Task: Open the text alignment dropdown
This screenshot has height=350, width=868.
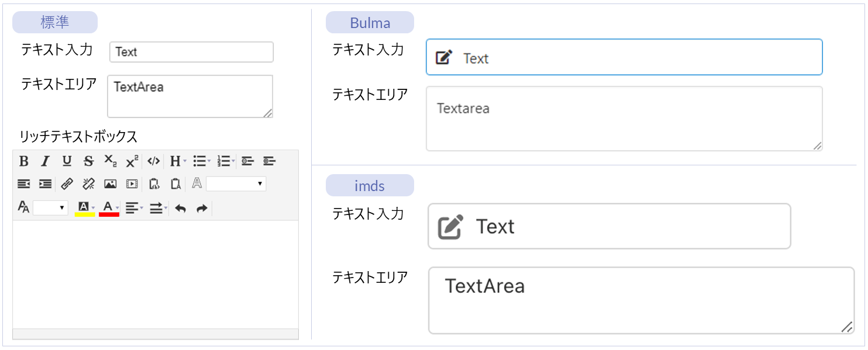Action: (135, 208)
